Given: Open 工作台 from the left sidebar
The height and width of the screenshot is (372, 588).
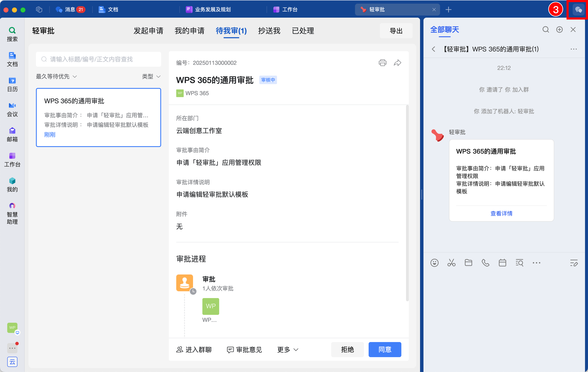Looking at the screenshot, I should coord(12,160).
